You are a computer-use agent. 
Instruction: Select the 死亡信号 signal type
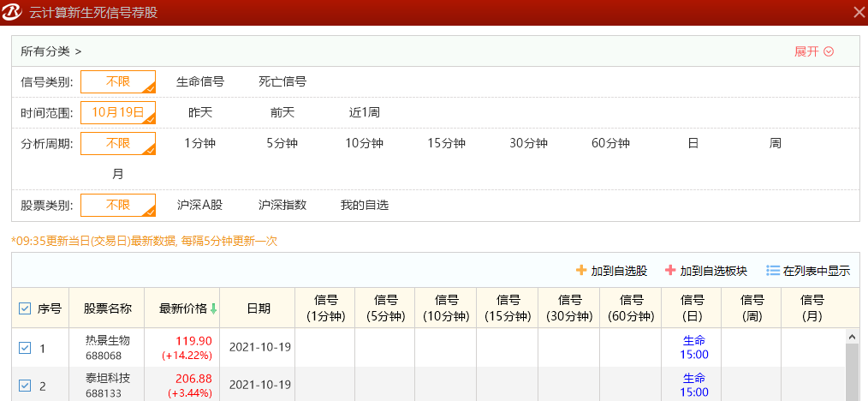(282, 82)
